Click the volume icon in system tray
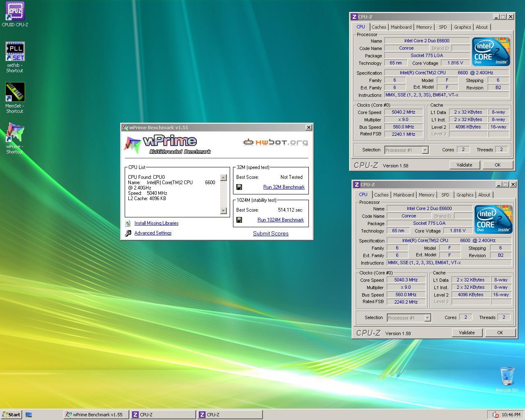 tap(495, 415)
